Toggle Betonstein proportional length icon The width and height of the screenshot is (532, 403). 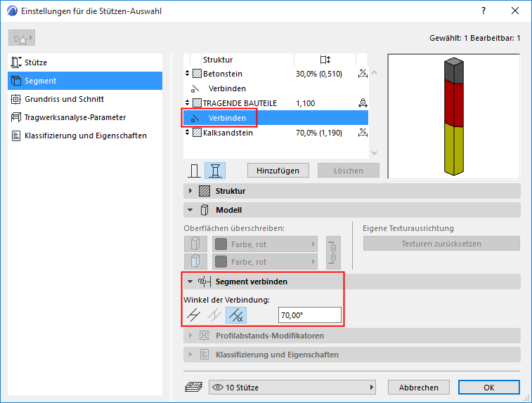tap(363, 74)
